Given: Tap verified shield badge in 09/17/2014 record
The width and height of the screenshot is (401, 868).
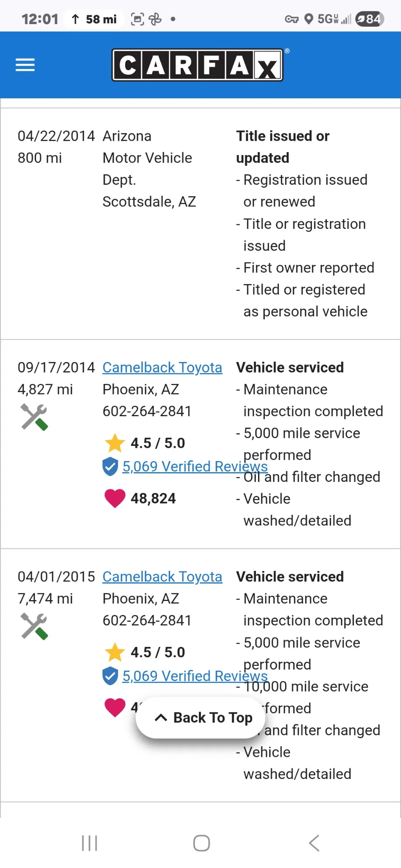Looking at the screenshot, I should [x=110, y=467].
